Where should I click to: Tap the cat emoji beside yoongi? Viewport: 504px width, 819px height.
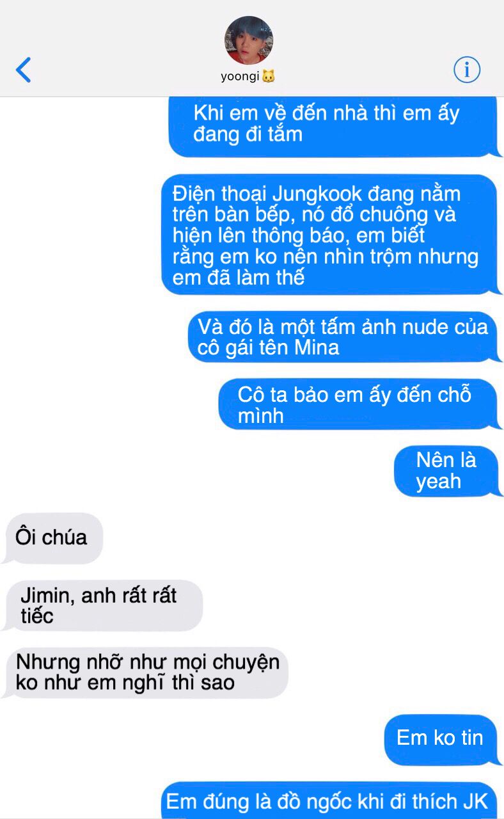tap(269, 76)
